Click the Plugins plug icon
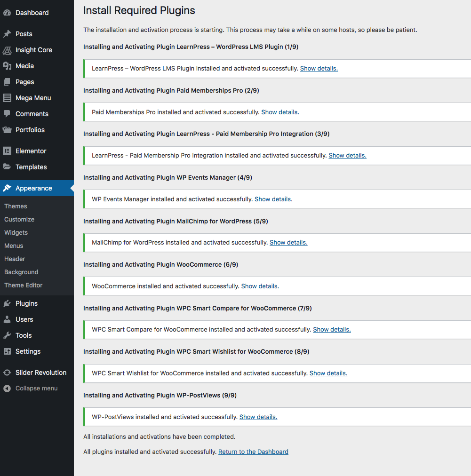471x476 pixels. click(7, 303)
